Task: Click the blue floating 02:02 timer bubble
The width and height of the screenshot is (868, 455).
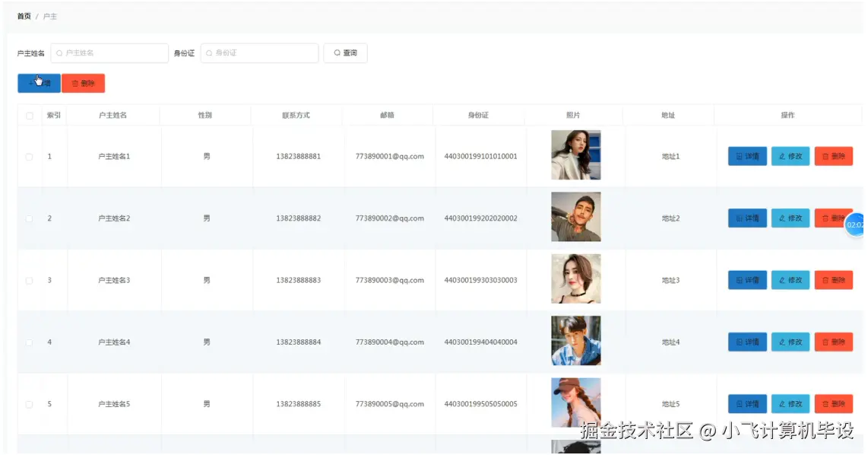Action: tap(855, 225)
